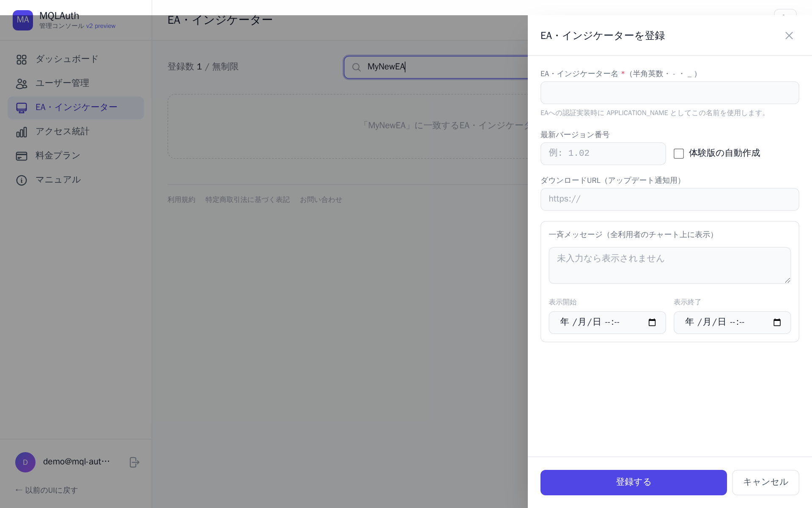Screen dimensions: 812x508
Task: Open 利用規約 footer link
Action: [181, 199]
